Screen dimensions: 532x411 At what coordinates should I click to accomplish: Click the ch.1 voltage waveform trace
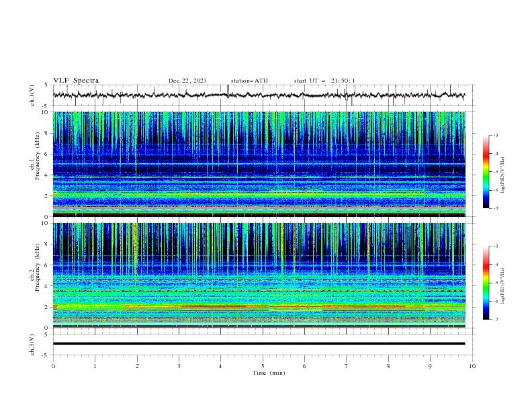[259, 95]
